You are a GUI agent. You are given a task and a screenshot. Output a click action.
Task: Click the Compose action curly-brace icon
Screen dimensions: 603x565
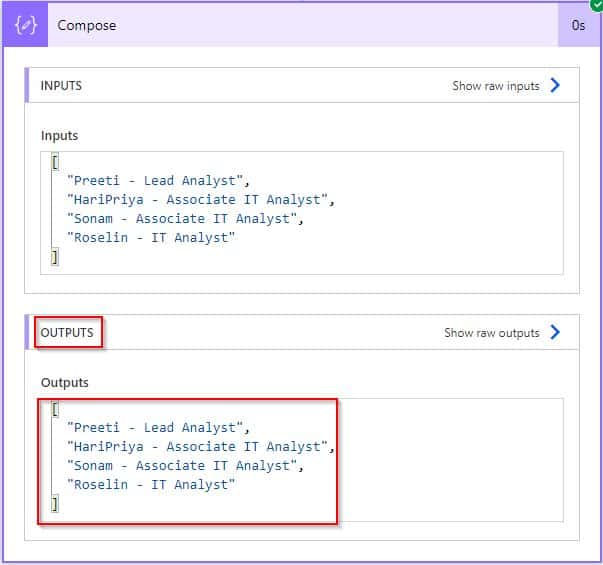click(x=25, y=25)
